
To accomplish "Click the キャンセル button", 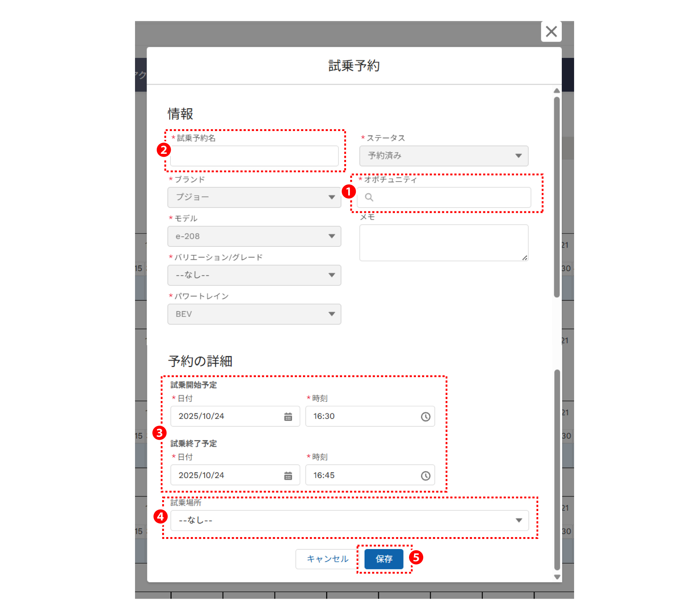I will 327,559.
